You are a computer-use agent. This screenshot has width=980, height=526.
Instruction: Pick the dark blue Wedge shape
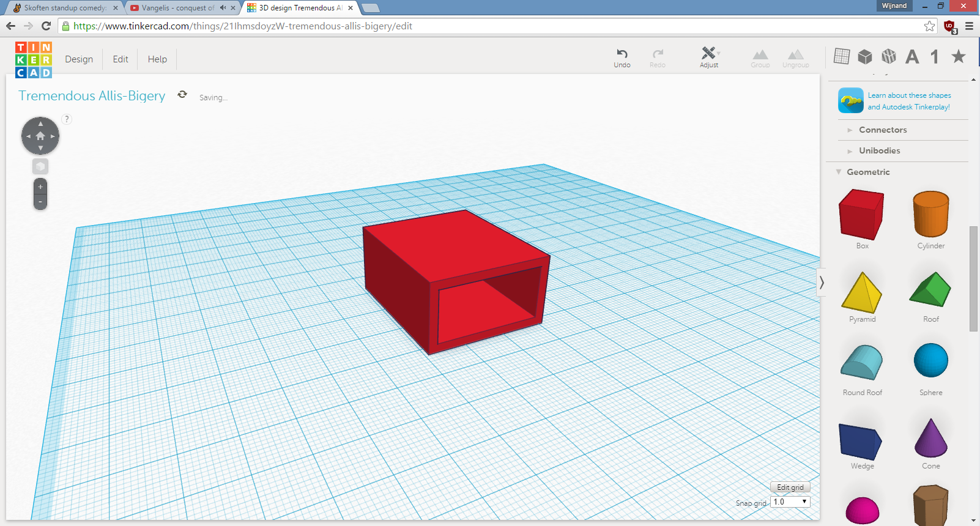860,441
